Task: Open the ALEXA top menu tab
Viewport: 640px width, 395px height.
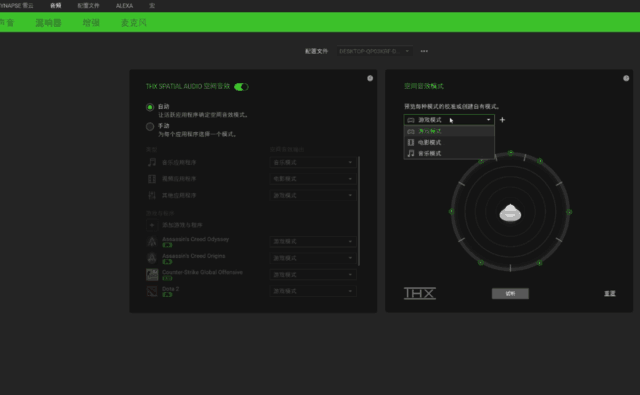Action: (124, 5)
